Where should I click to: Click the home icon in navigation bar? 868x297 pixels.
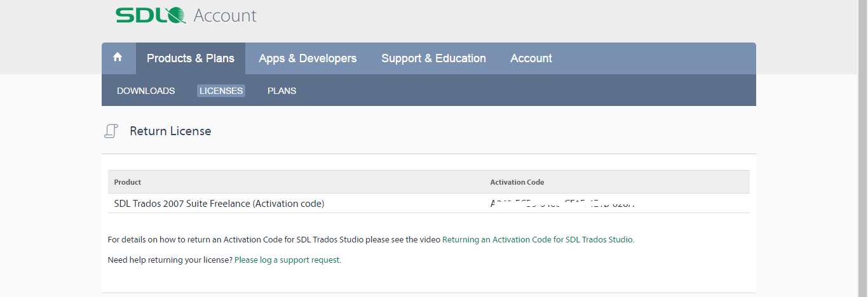(x=118, y=57)
